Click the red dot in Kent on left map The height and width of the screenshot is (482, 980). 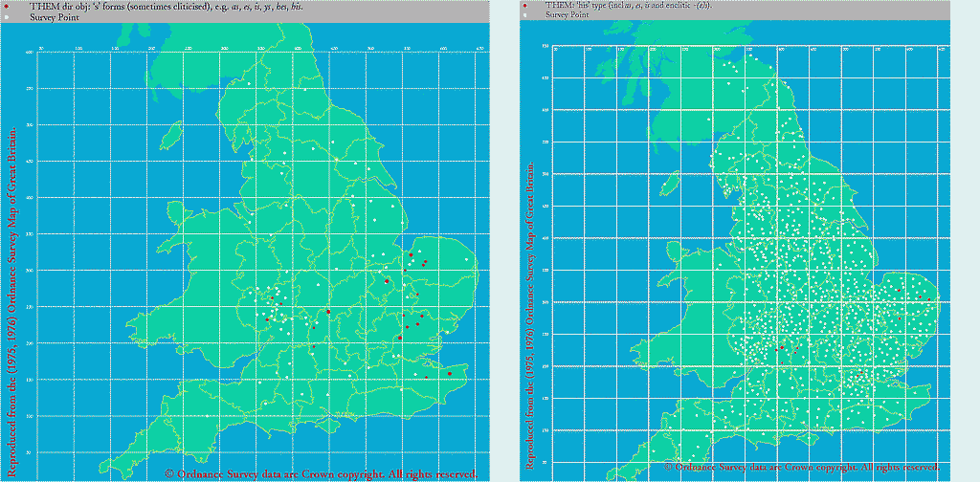450,374
